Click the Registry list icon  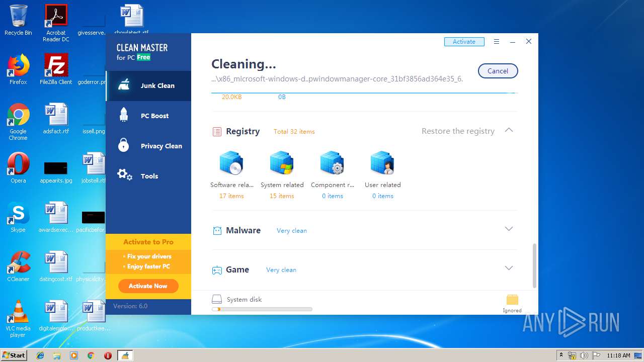(217, 132)
